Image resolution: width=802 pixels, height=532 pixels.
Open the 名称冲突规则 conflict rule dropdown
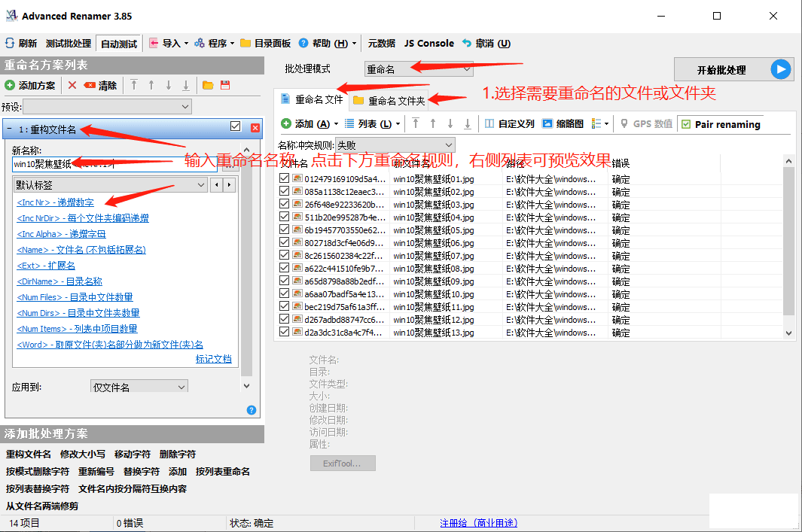click(395, 145)
